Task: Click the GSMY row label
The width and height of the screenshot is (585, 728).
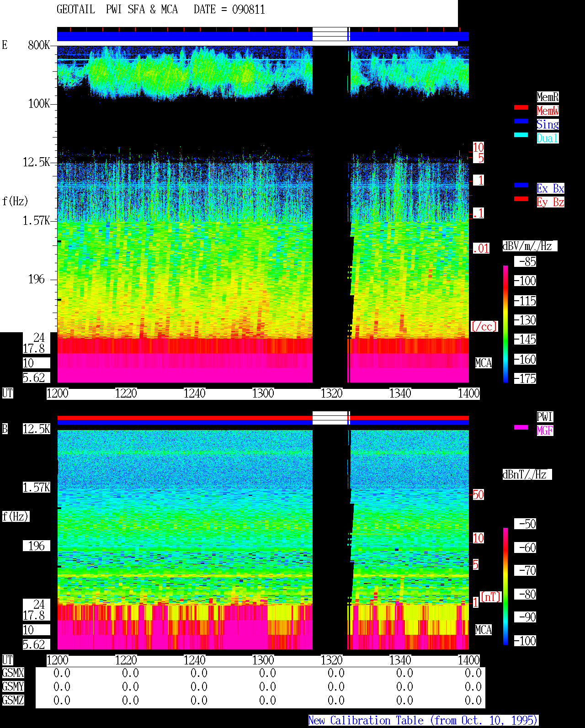Action: 13,686
